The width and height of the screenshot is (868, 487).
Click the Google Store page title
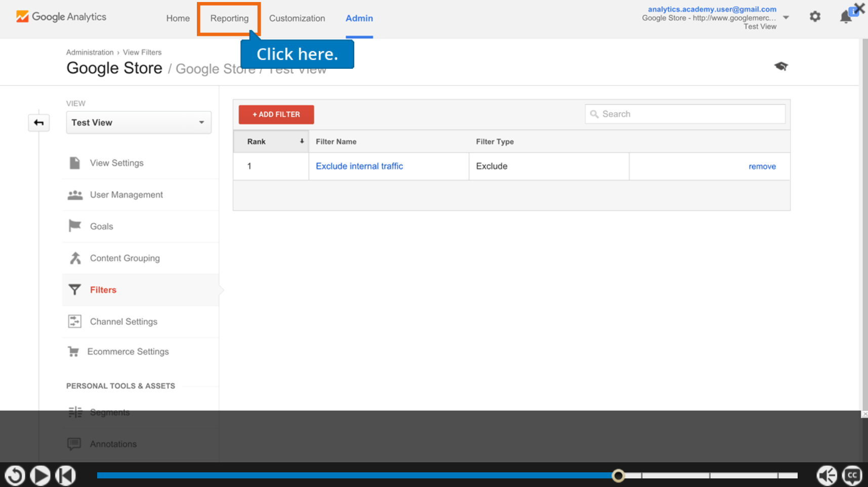[114, 68]
